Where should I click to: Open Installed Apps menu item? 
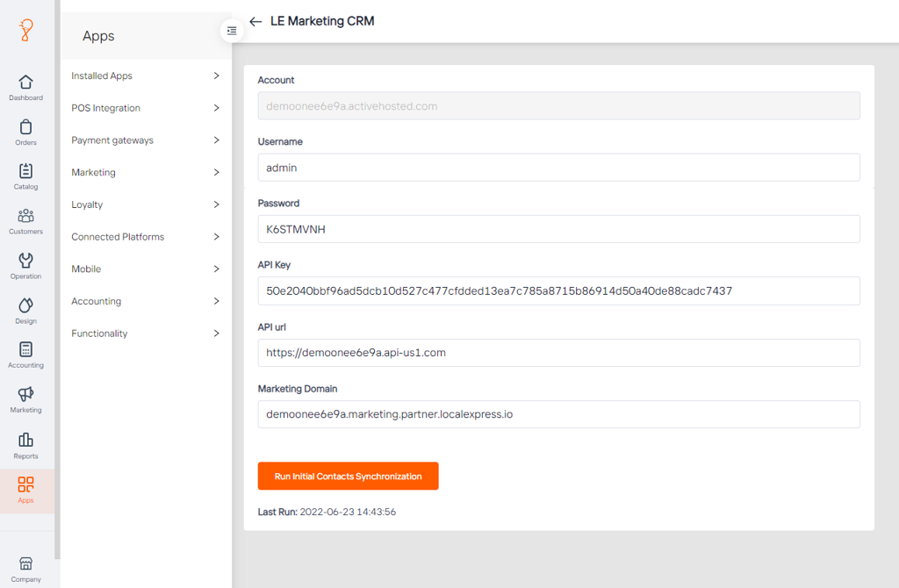click(x=146, y=75)
